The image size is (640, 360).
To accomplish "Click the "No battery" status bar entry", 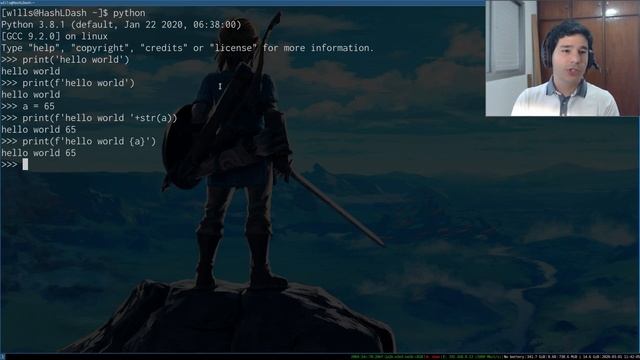I will [x=514, y=357].
